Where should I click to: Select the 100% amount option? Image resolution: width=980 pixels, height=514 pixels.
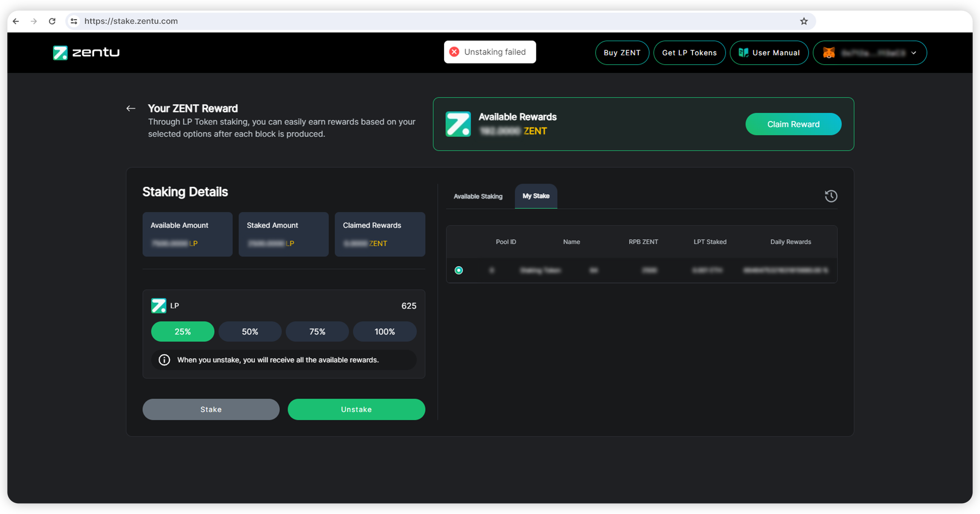pos(384,331)
